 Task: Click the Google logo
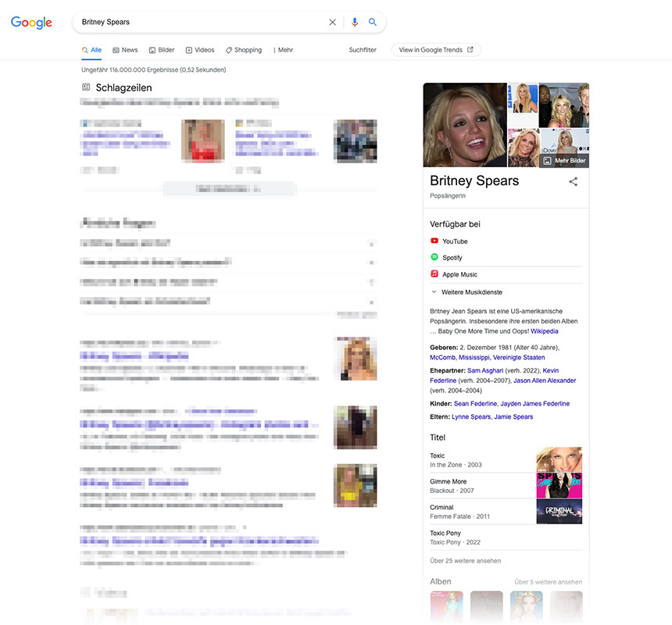[x=31, y=23]
